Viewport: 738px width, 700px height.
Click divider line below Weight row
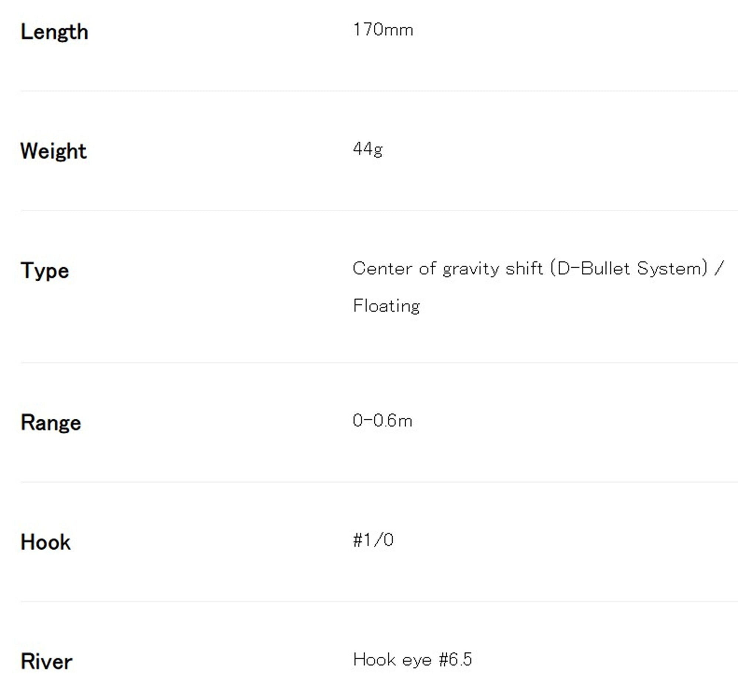coord(379,210)
